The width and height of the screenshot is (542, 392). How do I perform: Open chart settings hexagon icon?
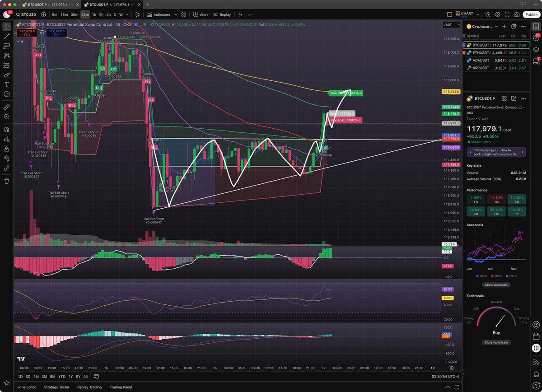497,14
